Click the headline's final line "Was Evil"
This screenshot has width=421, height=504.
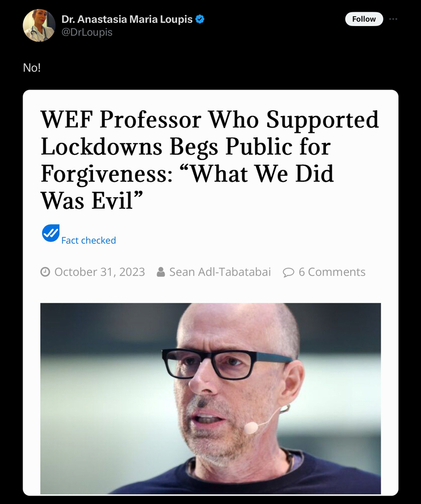[92, 201]
